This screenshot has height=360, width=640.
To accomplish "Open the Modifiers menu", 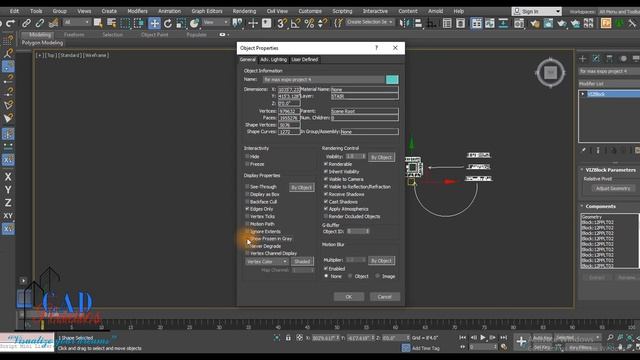I will click(137, 11).
